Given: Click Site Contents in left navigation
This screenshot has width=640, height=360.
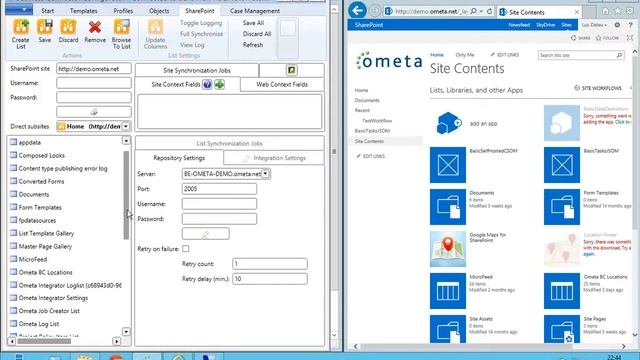Looking at the screenshot, I should pos(369,141).
